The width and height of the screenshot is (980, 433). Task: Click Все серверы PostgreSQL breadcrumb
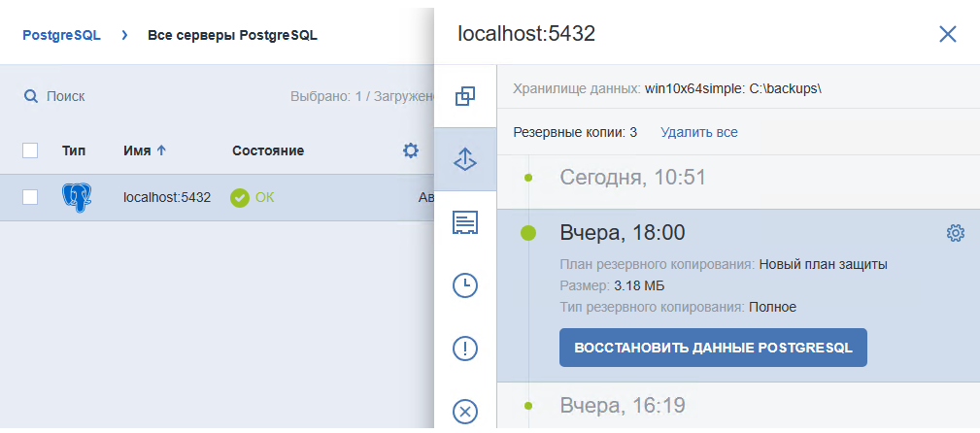(232, 36)
